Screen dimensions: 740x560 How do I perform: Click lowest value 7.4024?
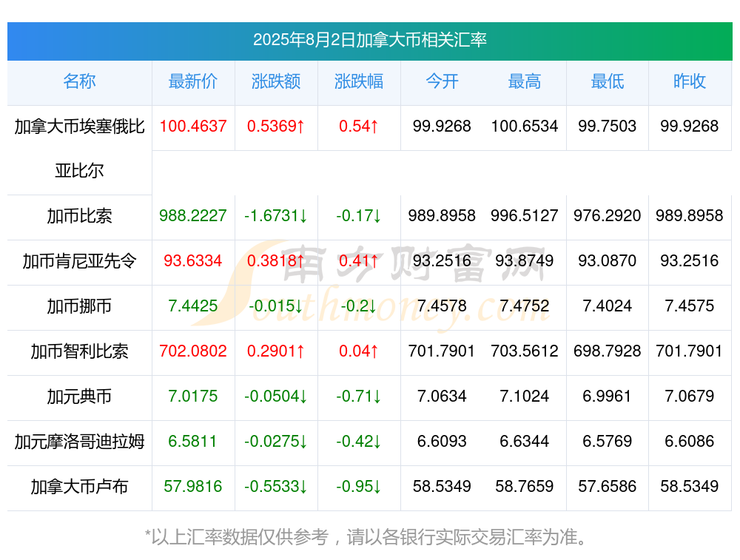coord(608,306)
